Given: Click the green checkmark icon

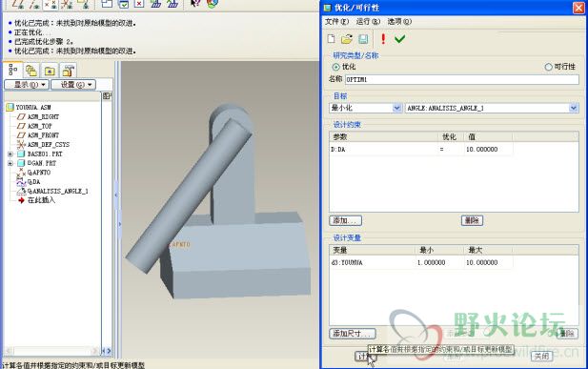Looking at the screenshot, I should click(399, 39).
